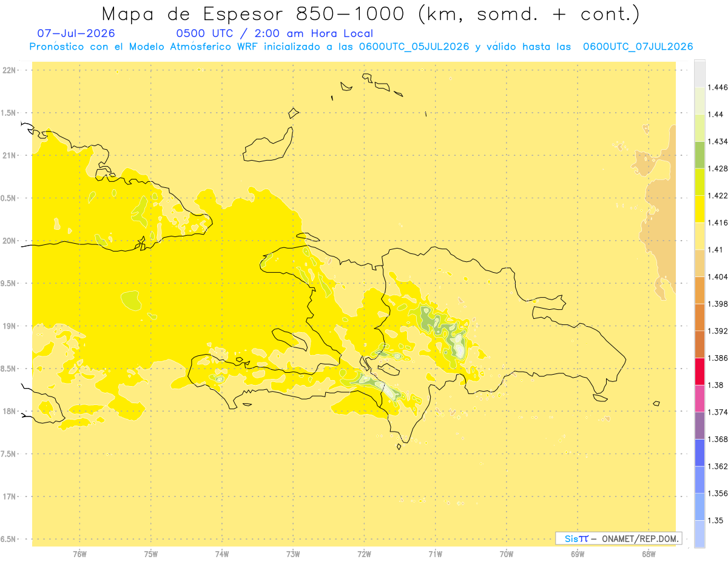Click the '17N' latitude label
Viewport: 728px width, 562px height.
click(x=10, y=497)
